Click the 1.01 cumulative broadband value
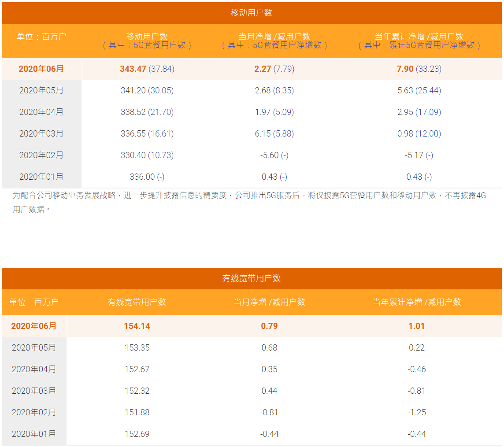504x447 pixels. point(417,326)
